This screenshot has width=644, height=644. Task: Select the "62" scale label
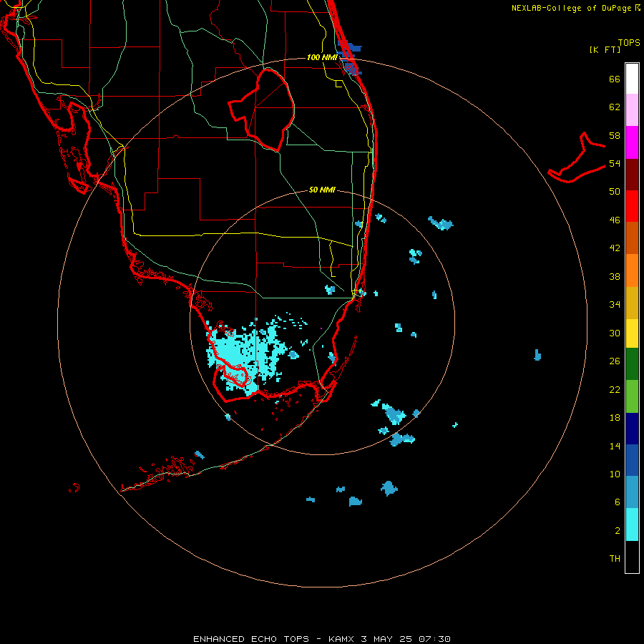615,107
